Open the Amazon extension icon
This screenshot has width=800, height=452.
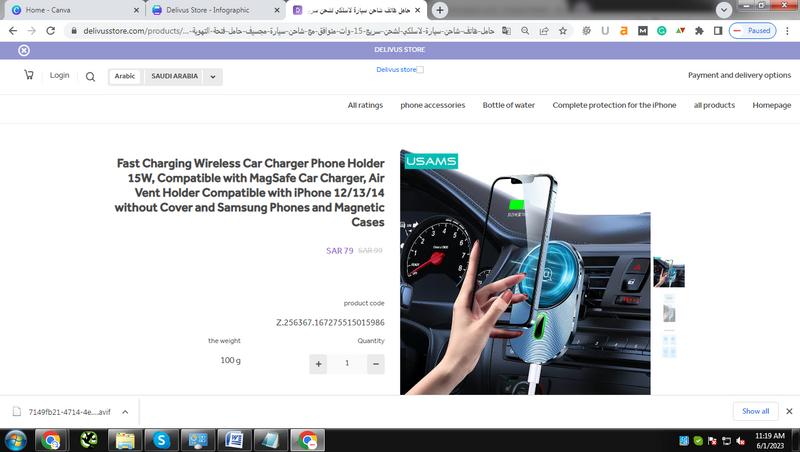pyautogui.click(x=623, y=31)
